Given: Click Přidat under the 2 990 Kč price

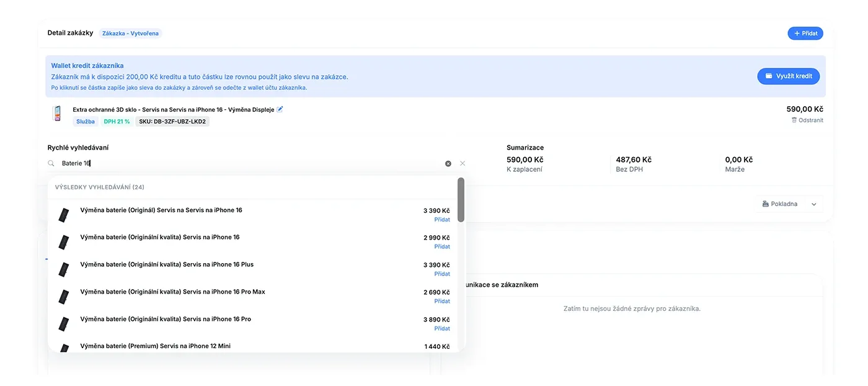Looking at the screenshot, I should coord(442,247).
